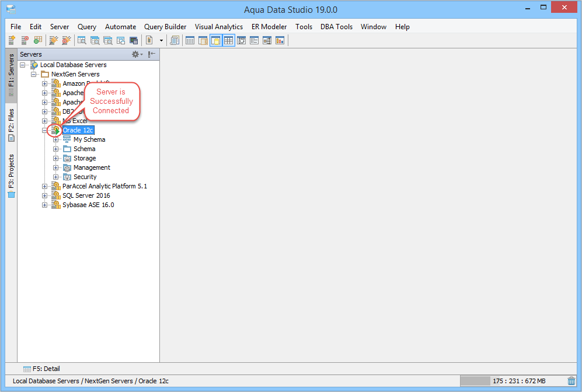Expand the Sybasae ASE 16.0 node
Viewport: 582px width, 392px height.
pyautogui.click(x=44, y=205)
